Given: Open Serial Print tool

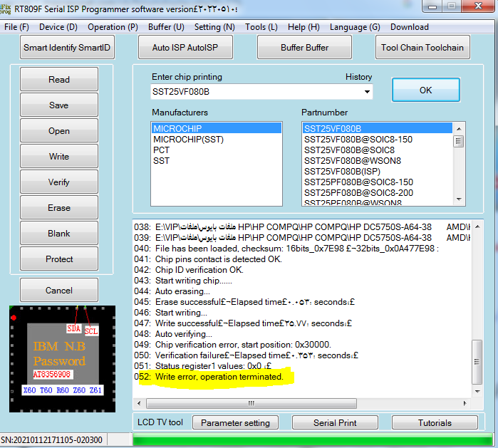Looking at the screenshot, I should [x=335, y=422].
